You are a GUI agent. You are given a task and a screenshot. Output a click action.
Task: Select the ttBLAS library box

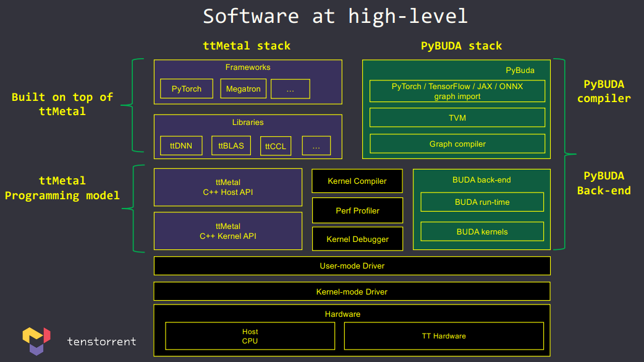point(231,145)
